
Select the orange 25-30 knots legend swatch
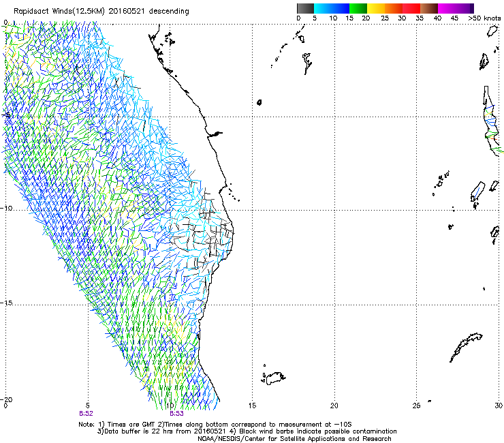click(394, 8)
